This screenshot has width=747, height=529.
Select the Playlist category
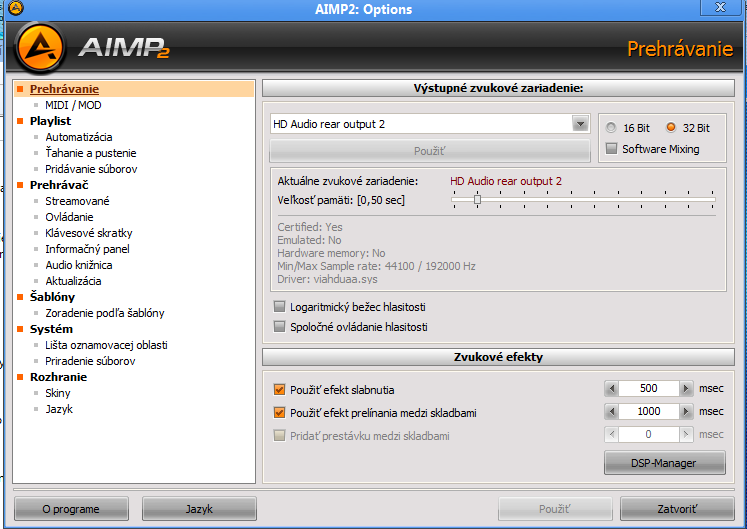point(50,121)
